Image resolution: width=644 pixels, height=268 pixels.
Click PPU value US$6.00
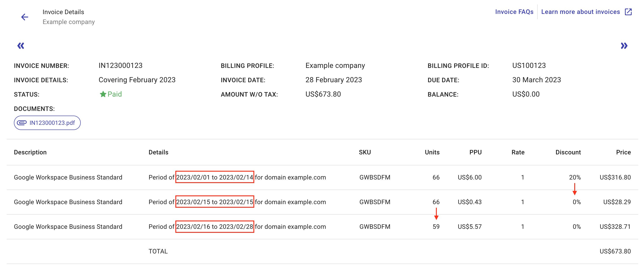[x=470, y=177]
